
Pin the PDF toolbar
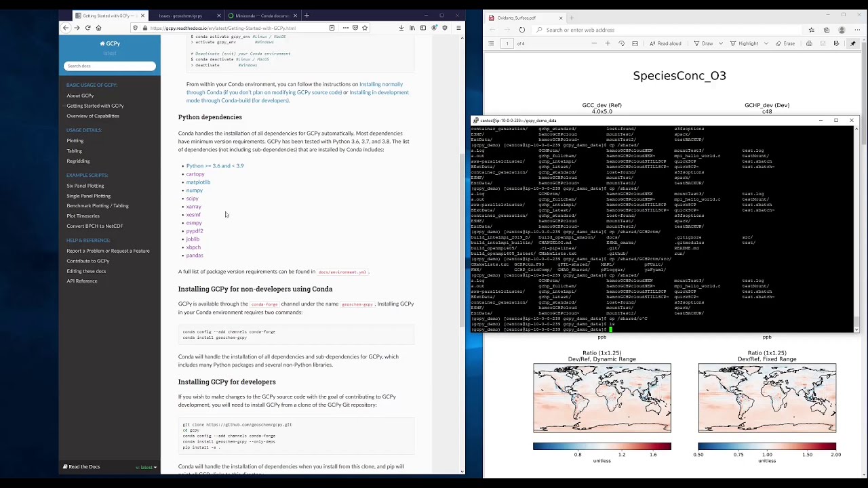[852, 43]
